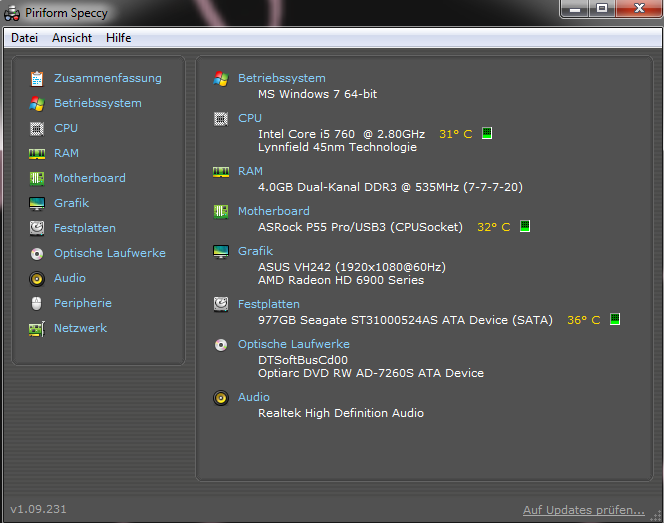Click the CPU temperature 31° C value
Viewport: 664px width, 523px height.
[x=456, y=134]
